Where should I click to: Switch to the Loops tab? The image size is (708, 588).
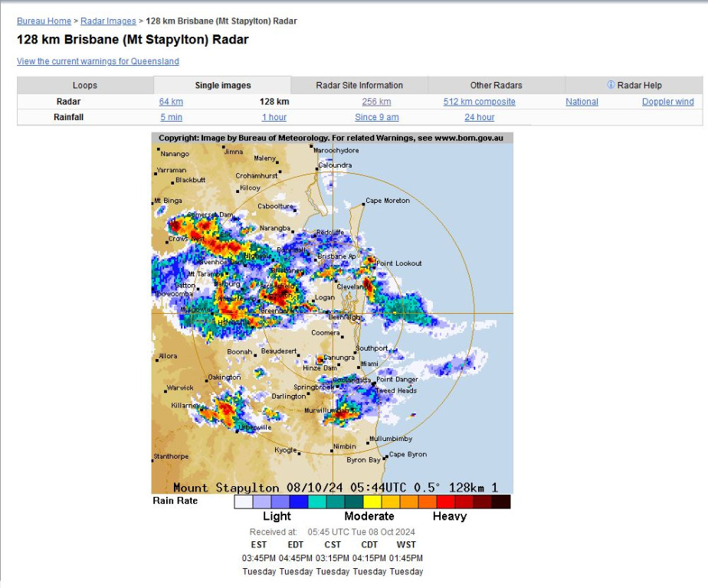tap(85, 85)
